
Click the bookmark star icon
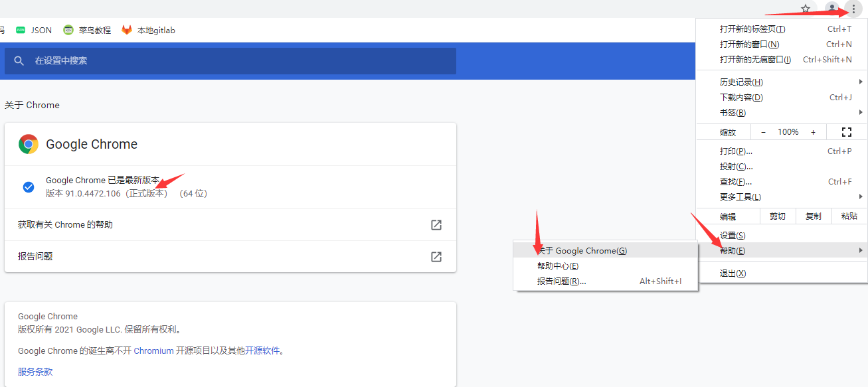click(806, 9)
